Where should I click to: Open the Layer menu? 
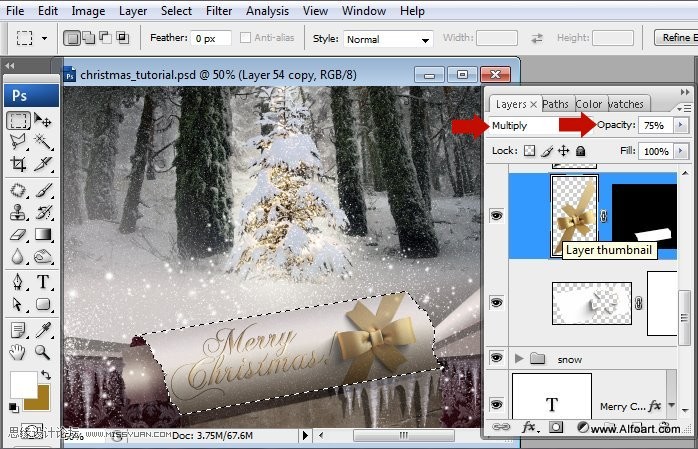[133, 11]
